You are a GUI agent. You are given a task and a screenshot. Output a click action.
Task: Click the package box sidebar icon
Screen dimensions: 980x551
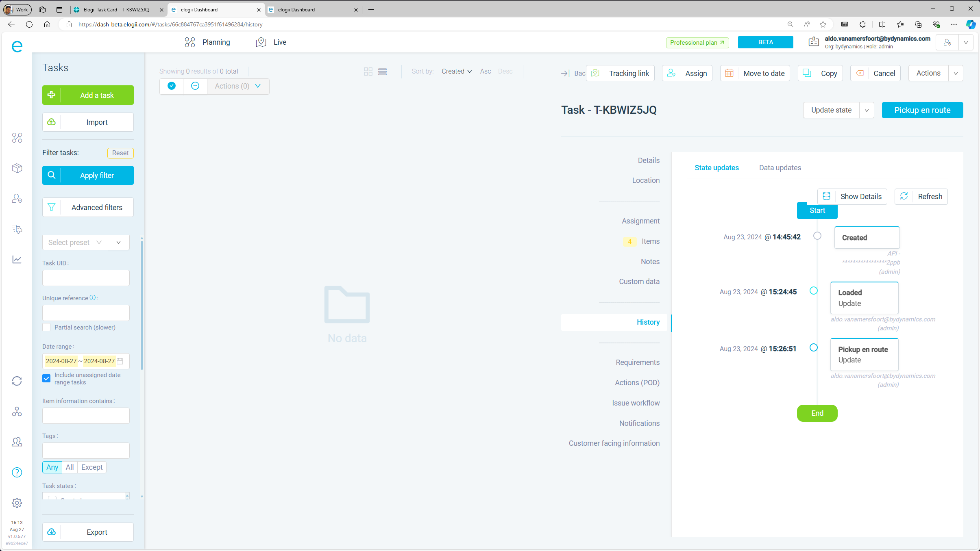pyautogui.click(x=17, y=168)
